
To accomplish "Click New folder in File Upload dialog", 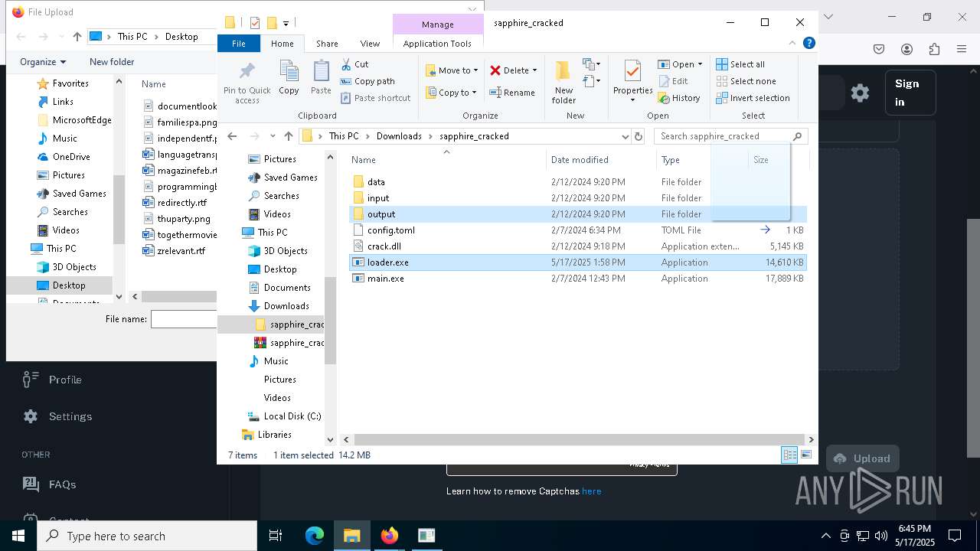I will click(112, 62).
